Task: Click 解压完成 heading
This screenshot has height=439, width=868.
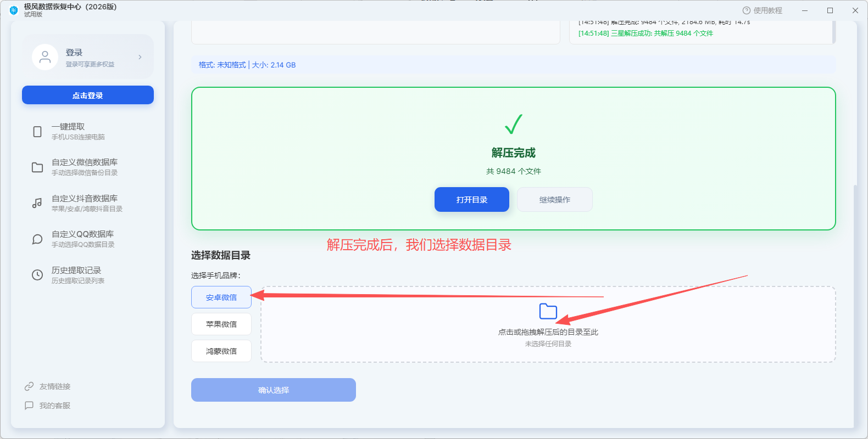Action: pos(514,153)
